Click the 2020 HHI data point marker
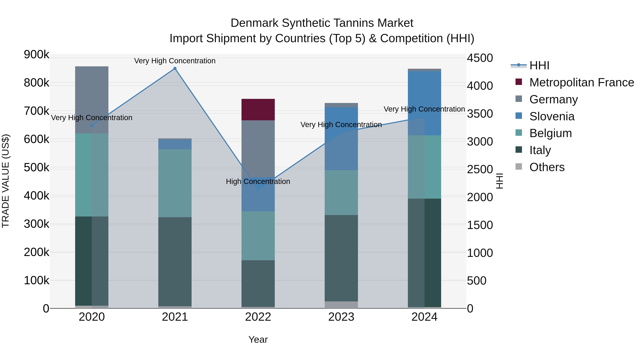Viewport: 644px width, 362px height. 92,126
